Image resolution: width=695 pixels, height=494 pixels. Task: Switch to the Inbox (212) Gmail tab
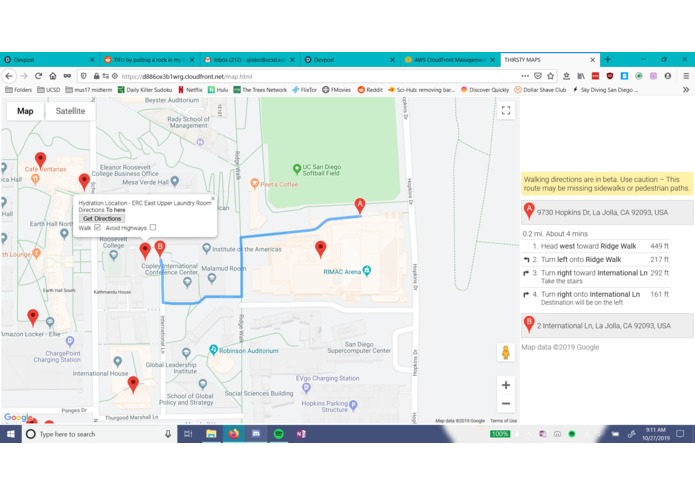click(x=250, y=59)
